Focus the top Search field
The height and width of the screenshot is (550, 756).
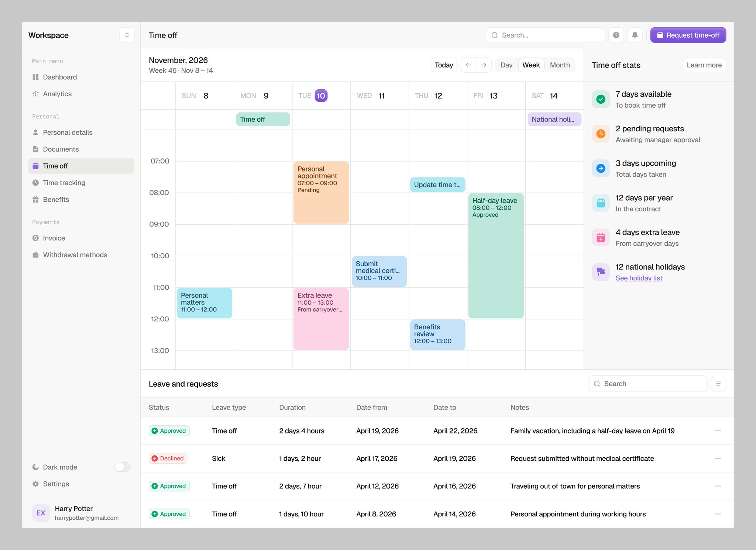(x=545, y=35)
